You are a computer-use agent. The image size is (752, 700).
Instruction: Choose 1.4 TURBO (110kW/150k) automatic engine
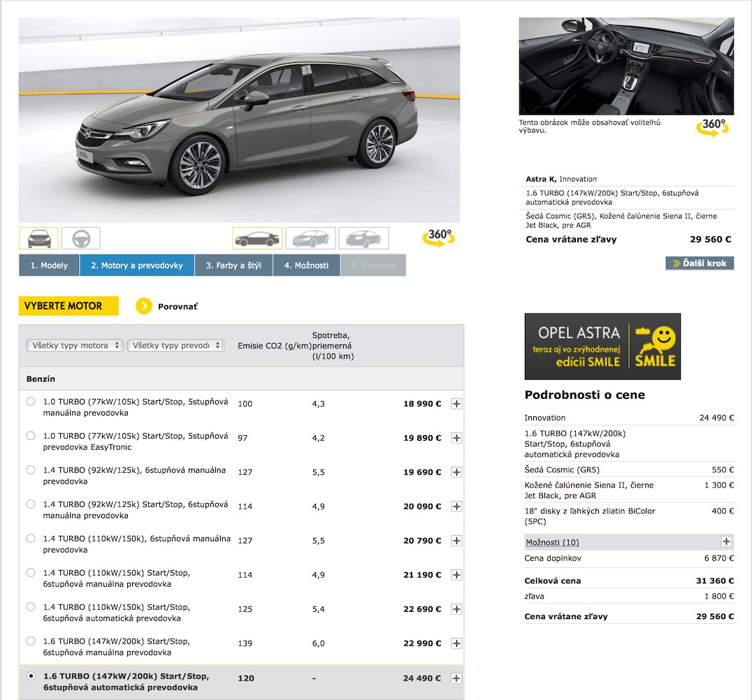click(x=31, y=607)
